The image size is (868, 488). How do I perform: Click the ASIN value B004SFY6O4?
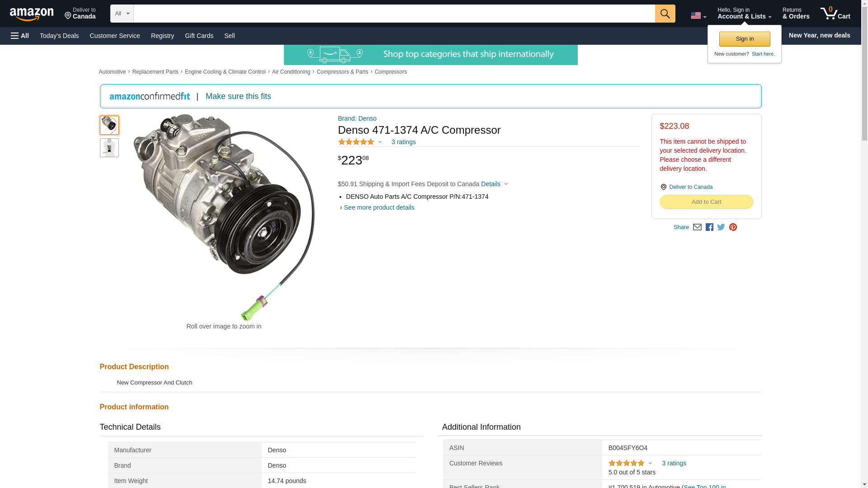tap(627, 448)
